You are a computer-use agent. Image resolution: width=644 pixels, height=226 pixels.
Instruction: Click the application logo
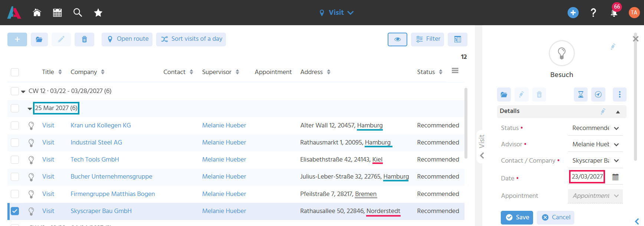click(x=14, y=13)
